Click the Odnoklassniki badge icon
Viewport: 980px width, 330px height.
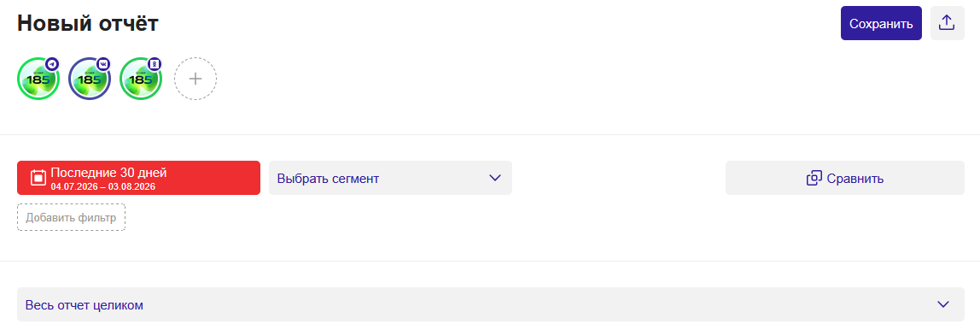155,64
